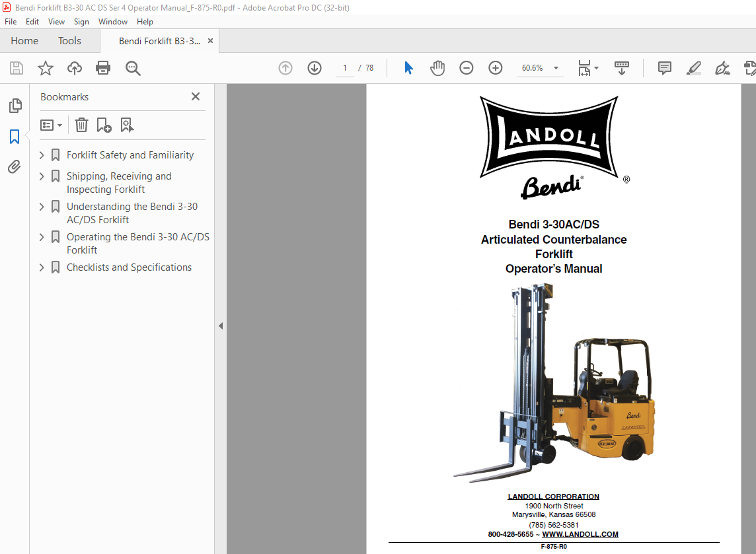The image size is (756, 554).
Task: Open the bookmark options dropdown menu
Action: pos(51,125)
